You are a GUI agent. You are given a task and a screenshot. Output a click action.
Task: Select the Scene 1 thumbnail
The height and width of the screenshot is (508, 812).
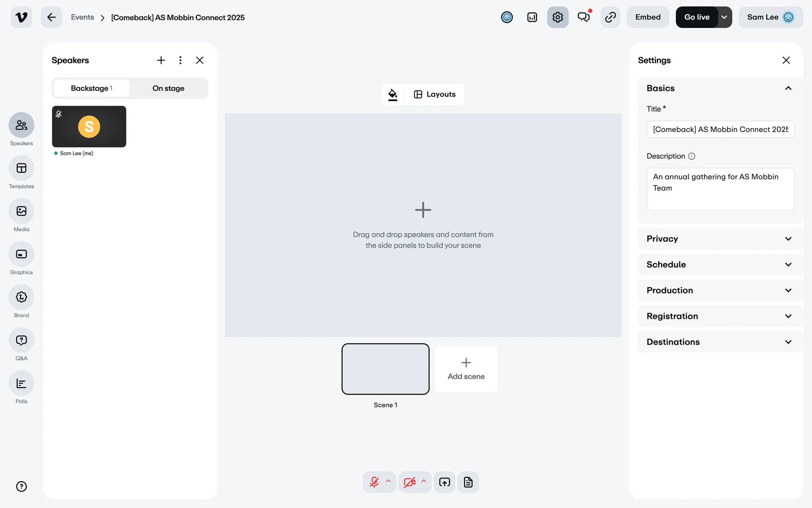coord(385,369)
